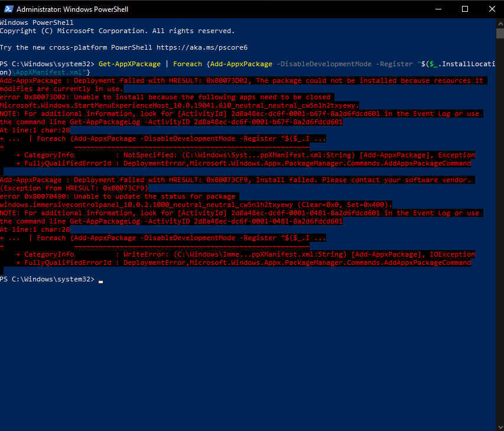Click '(Exception from HRESULT: 0x80073CF9)' text

point(74,188)
